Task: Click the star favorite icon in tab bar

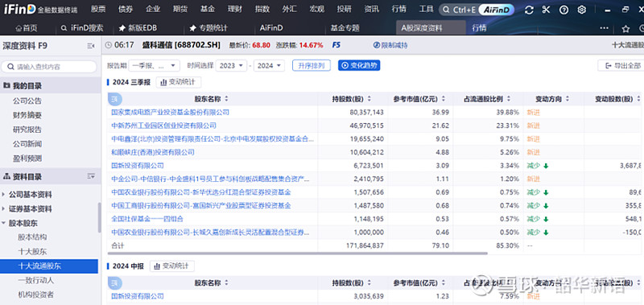Action: tap(625, 28)
